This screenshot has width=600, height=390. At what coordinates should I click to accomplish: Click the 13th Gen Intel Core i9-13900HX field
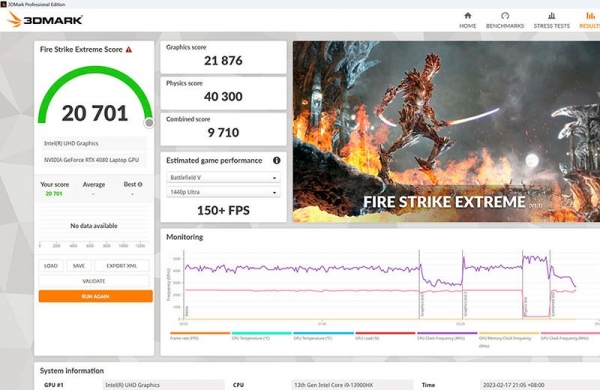pos(352,385)
